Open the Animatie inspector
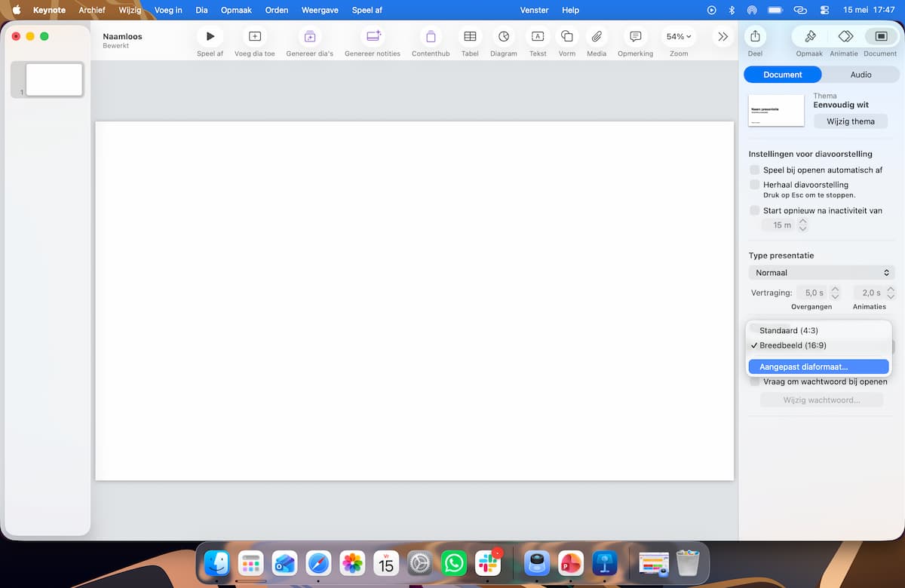This screenshot has height=588, width=905. (845, 36)
